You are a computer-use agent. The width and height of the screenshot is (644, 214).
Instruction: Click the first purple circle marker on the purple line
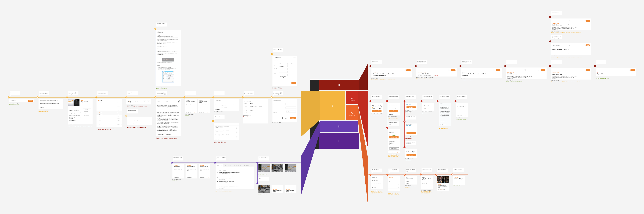click(172, 163)
